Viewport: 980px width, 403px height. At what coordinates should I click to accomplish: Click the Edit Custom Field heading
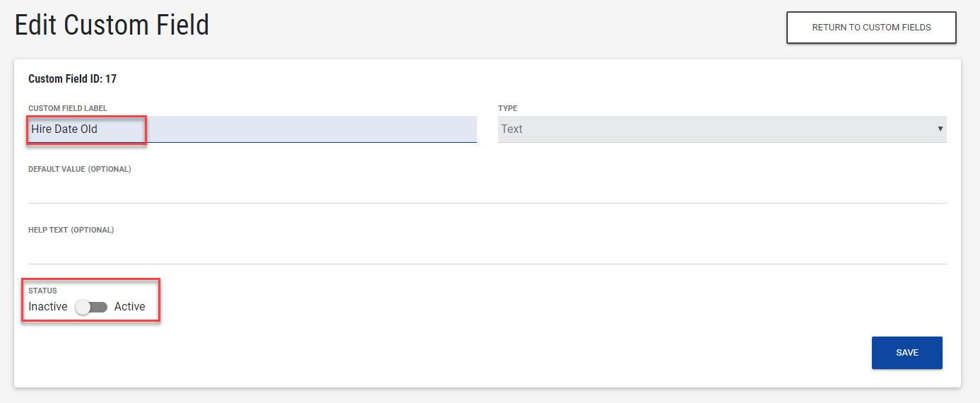coord(112,25)
